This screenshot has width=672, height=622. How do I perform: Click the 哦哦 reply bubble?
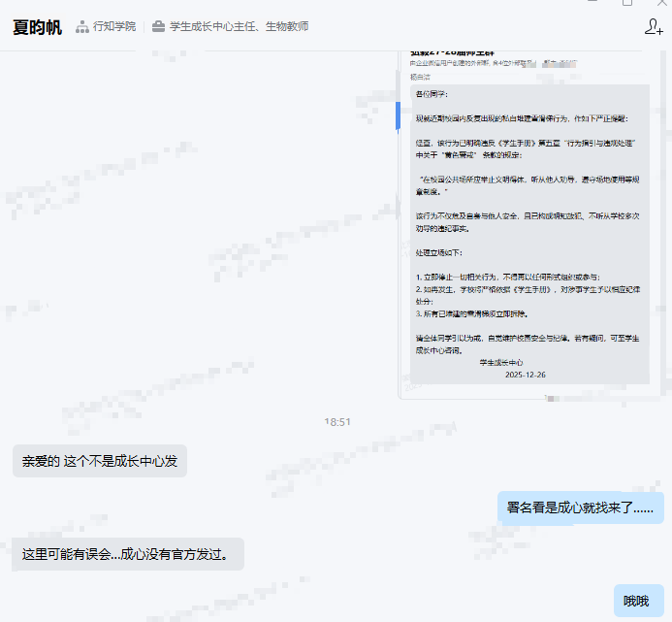pyautogui.click(x=639, y=601)
